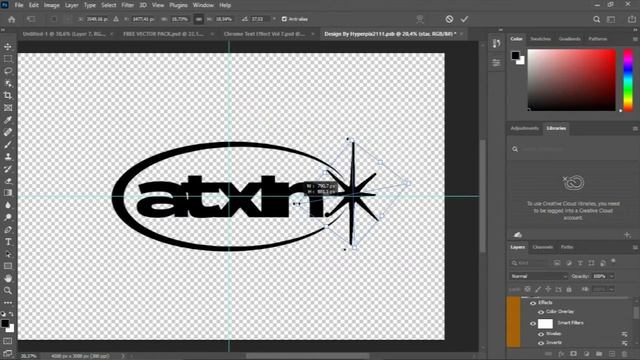Open the Adjustments panel tab
The image size is (640, 360).
pos(524,129)
